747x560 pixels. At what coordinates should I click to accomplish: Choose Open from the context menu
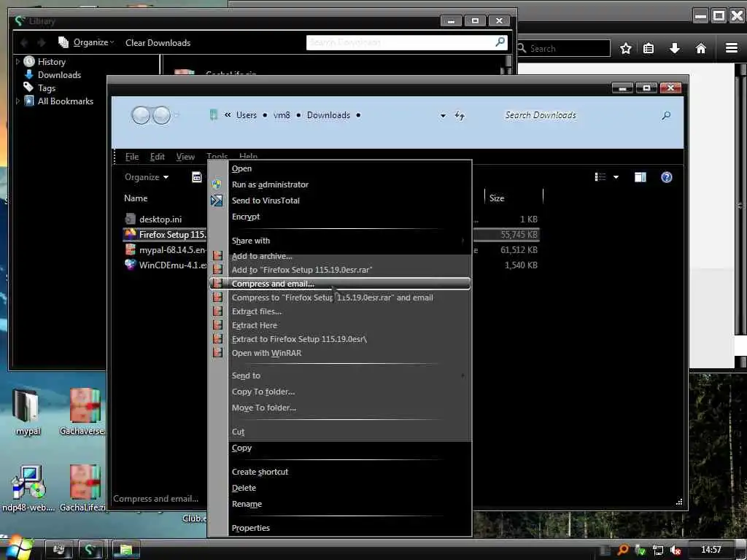(x=241, y=168)
